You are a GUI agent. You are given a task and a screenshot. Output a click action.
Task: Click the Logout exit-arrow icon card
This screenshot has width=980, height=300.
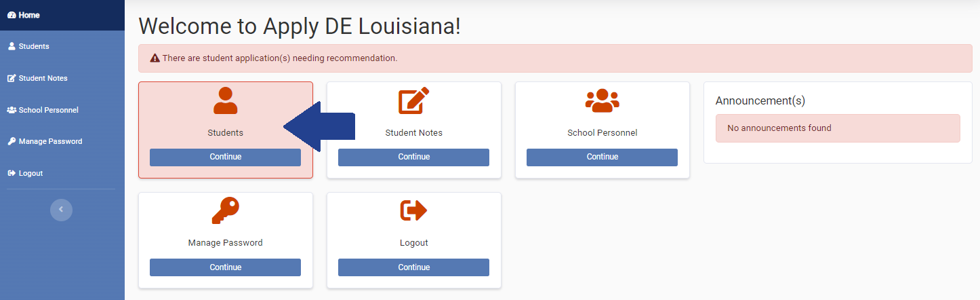pos(414,211)
